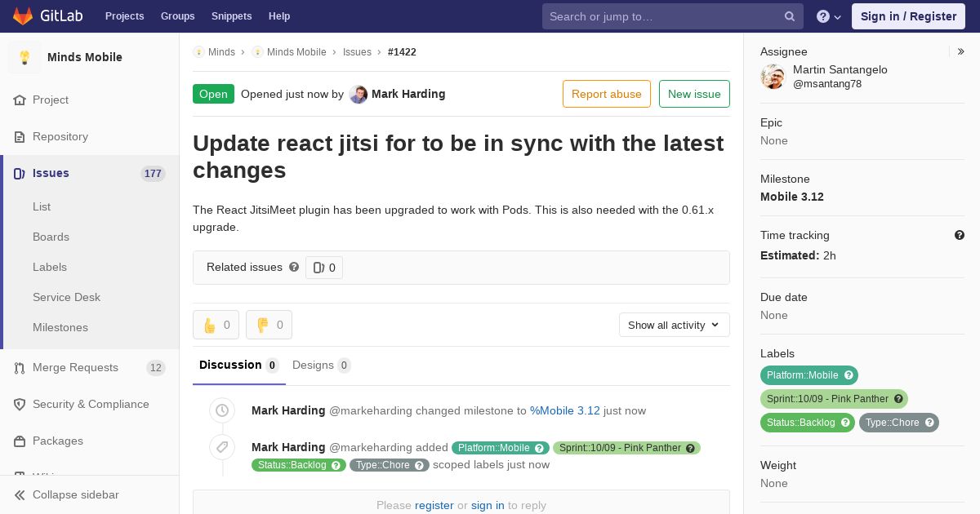980x514 pixels.
Task: Click help icon on sidebar Platform::Mobile label
Action: 849,375
